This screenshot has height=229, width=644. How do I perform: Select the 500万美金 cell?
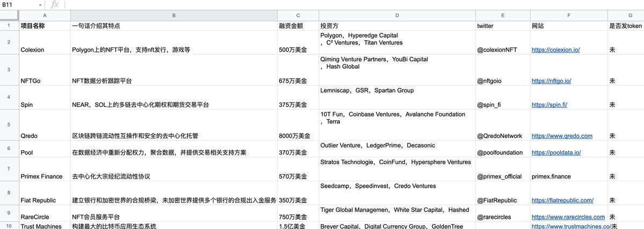[x=298, y=42]
